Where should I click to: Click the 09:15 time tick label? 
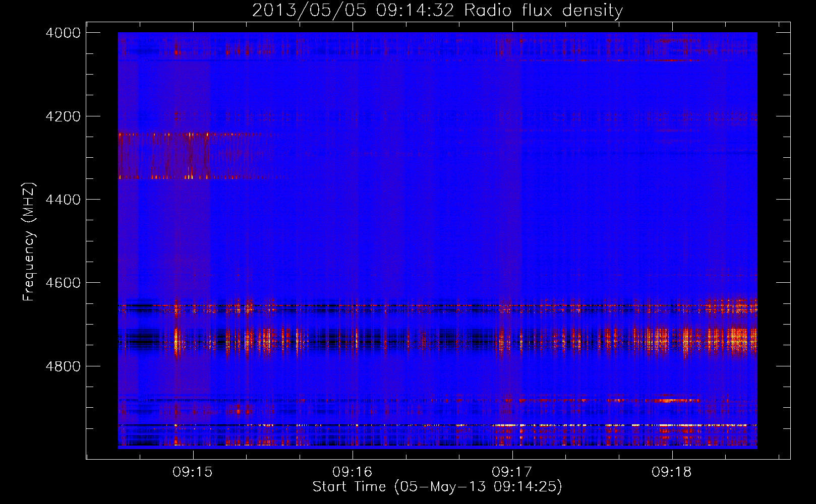click(193, 472)
